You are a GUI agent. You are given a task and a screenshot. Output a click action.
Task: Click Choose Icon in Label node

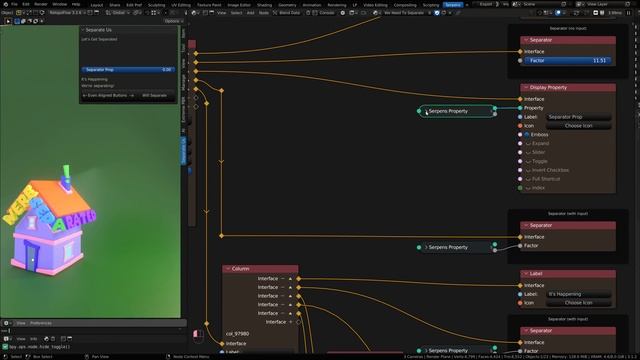[x=579, y=303]
